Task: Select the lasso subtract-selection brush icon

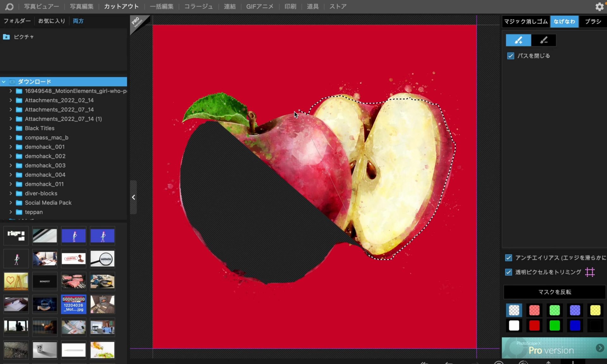Action: 543,40
